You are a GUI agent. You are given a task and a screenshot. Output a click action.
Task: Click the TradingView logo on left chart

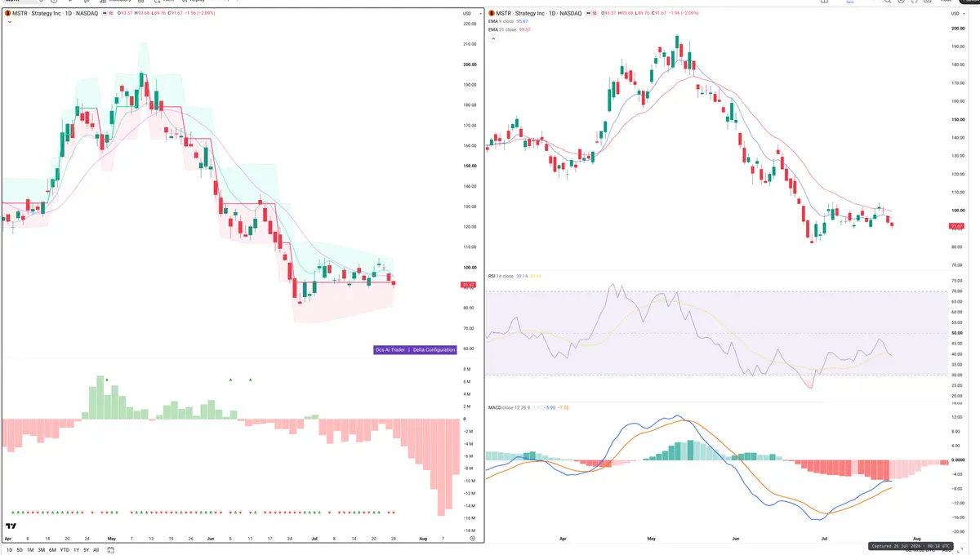tap(11, 526)
